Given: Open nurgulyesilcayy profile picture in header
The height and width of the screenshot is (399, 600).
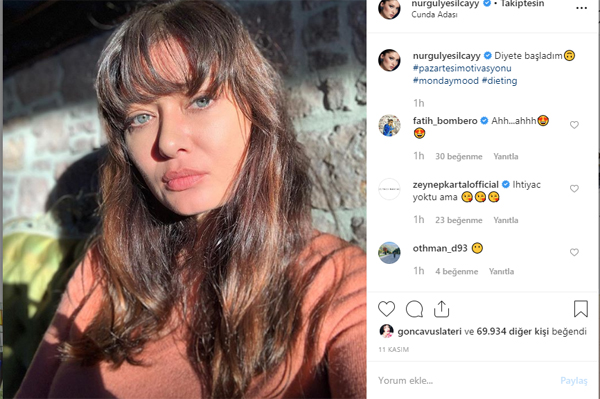Looking at the screenshot, I should coord(389,8).
